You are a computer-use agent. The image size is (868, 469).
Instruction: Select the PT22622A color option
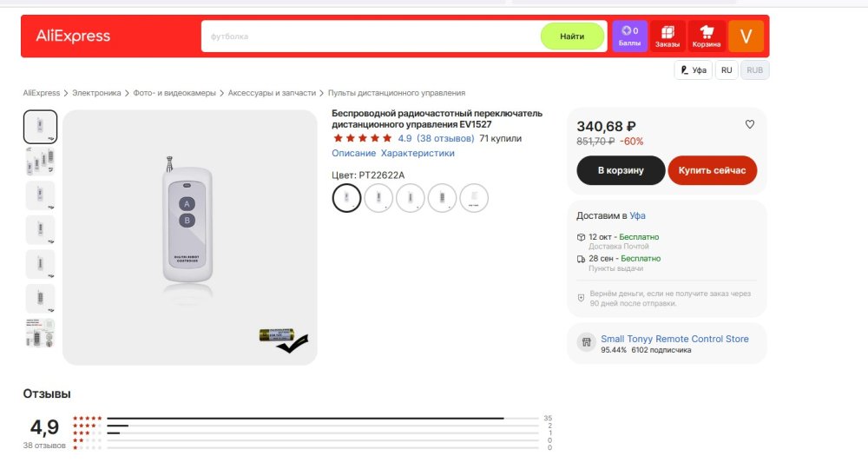tap(346, 198)
